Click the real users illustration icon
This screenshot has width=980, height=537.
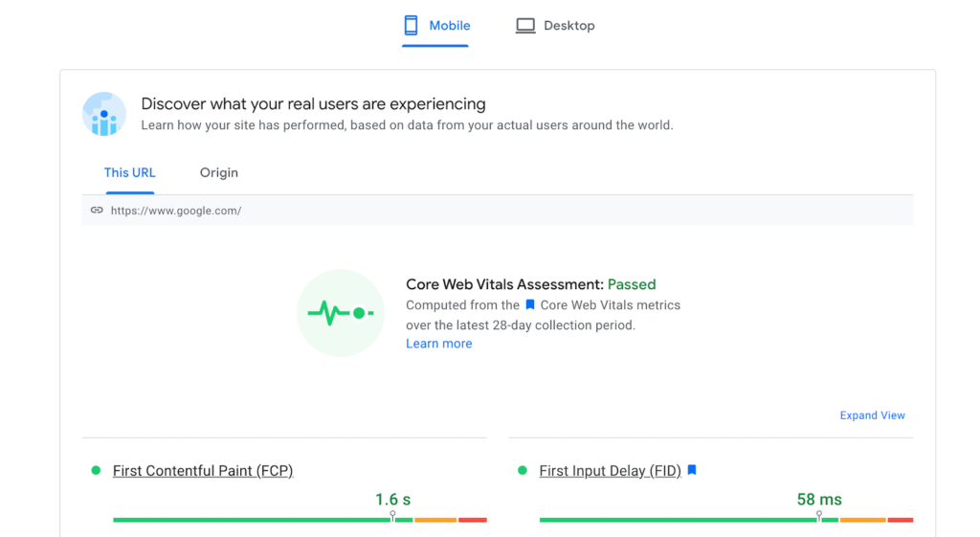click(104, 115)
